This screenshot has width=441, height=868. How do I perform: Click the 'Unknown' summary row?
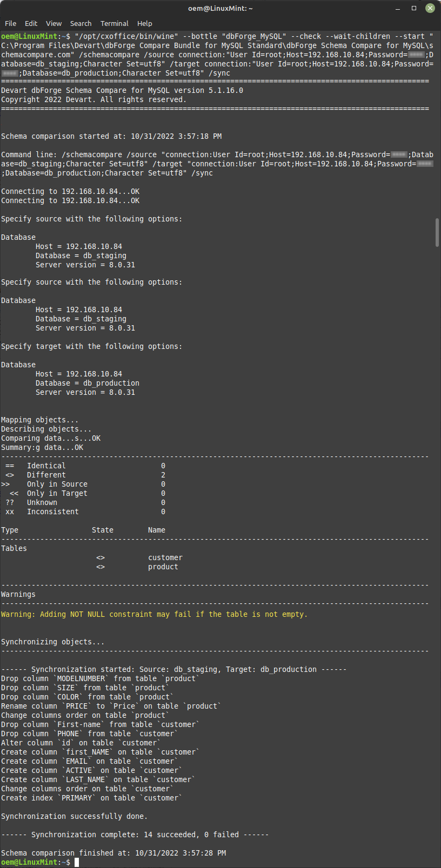point(85,502)
